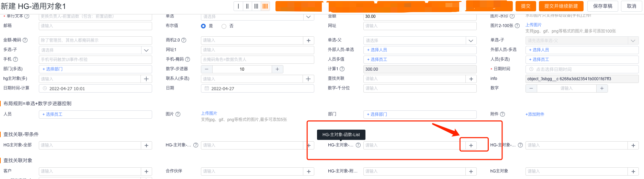Focus the 金额 input showing 30.00
Screen dimensions: 644x179
point(420,17)
